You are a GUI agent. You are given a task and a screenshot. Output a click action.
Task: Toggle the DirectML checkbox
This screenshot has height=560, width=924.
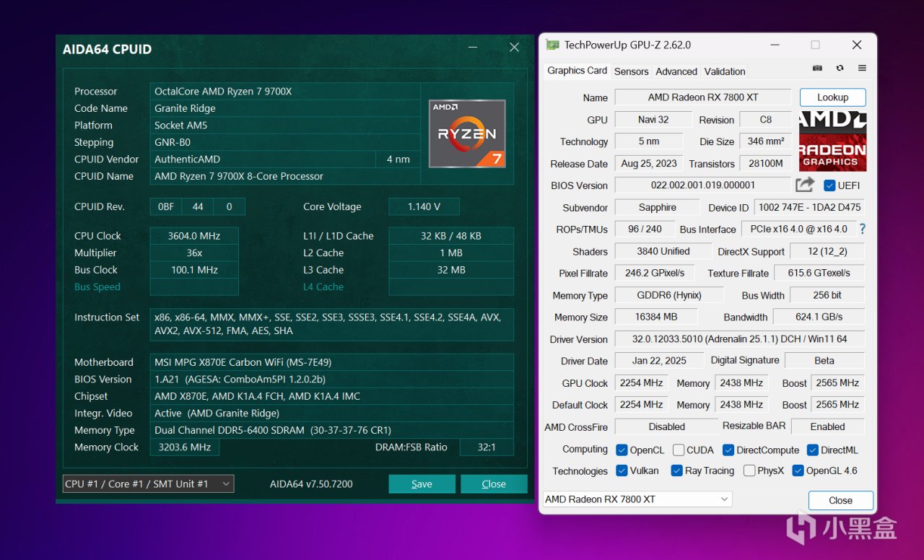(x=813, y=450)
